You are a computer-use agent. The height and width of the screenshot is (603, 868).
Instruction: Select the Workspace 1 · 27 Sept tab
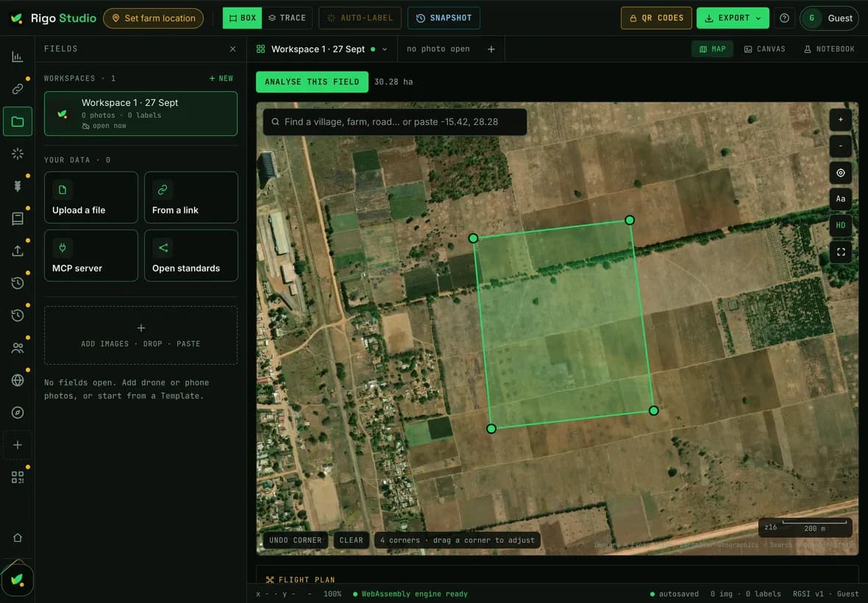(x=321, y=49)
